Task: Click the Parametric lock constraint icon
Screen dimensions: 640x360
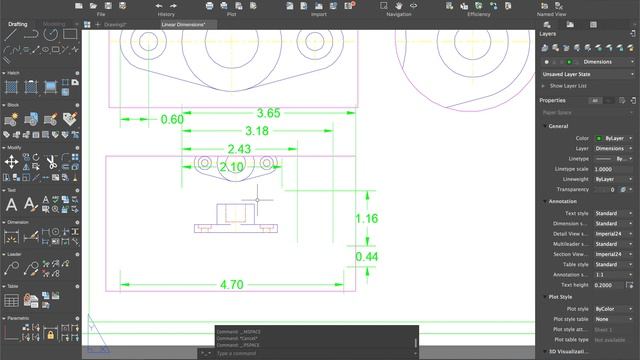Action: click(51, 334)
